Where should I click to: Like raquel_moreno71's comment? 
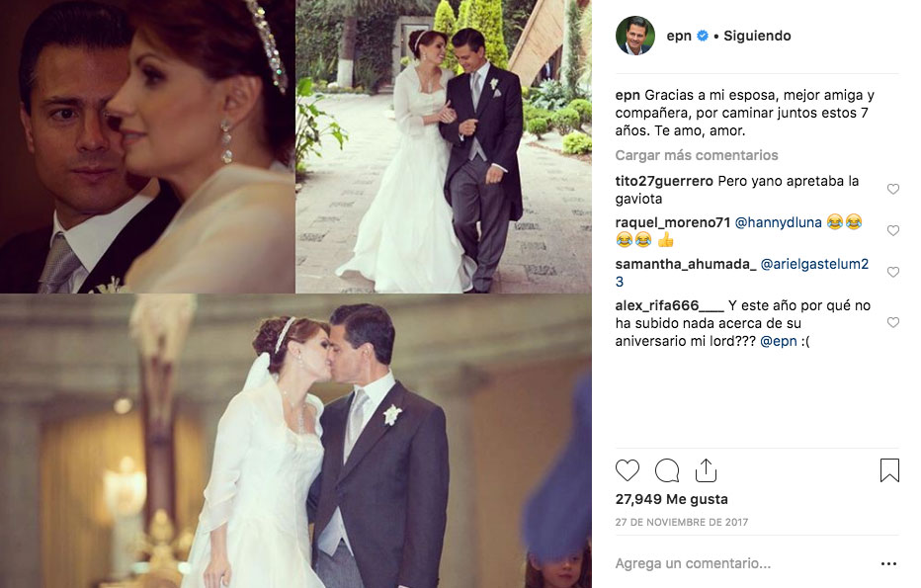[892, 231]
